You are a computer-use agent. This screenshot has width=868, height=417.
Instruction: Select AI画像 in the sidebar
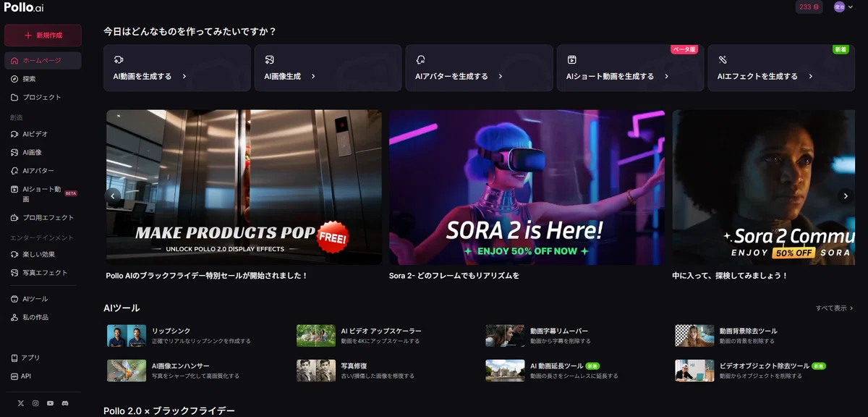click(43, 152)
